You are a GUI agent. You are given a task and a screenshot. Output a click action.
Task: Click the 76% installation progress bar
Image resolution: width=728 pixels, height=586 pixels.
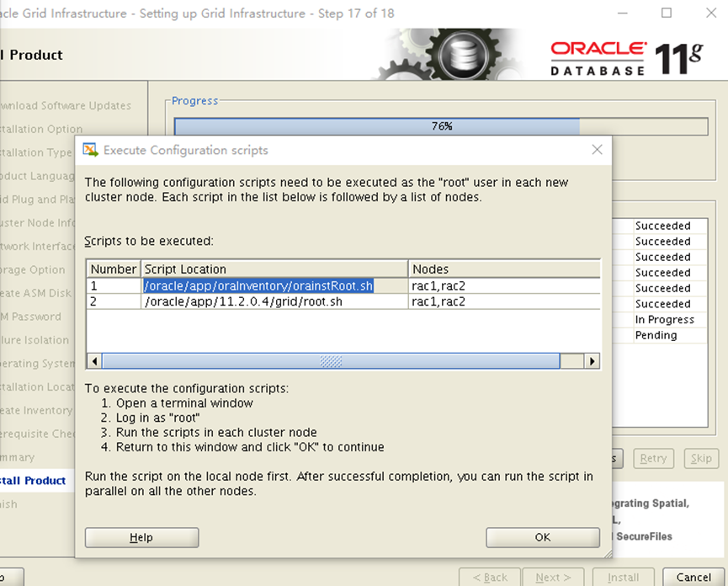pyautogui.click(x=441, y=126)
